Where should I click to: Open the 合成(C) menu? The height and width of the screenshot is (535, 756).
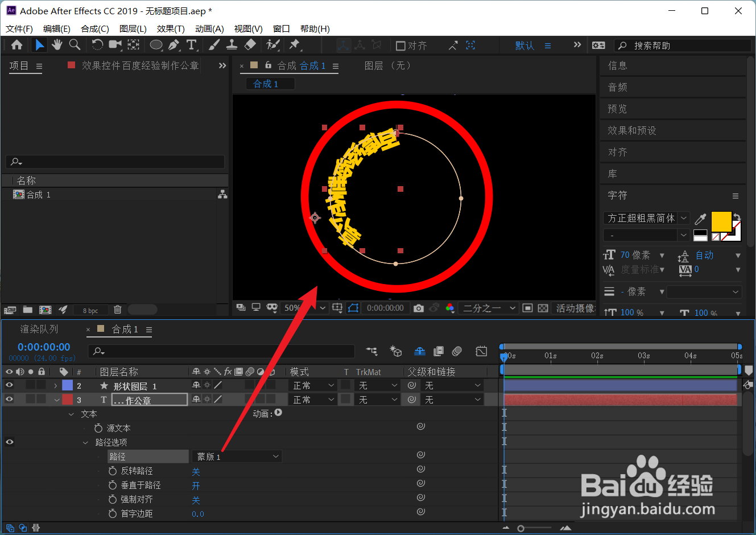(x=95, y=28)
